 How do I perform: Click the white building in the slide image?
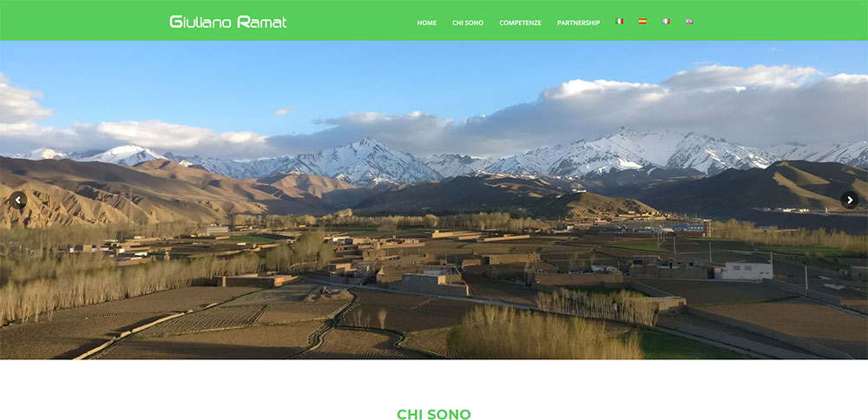745,271
